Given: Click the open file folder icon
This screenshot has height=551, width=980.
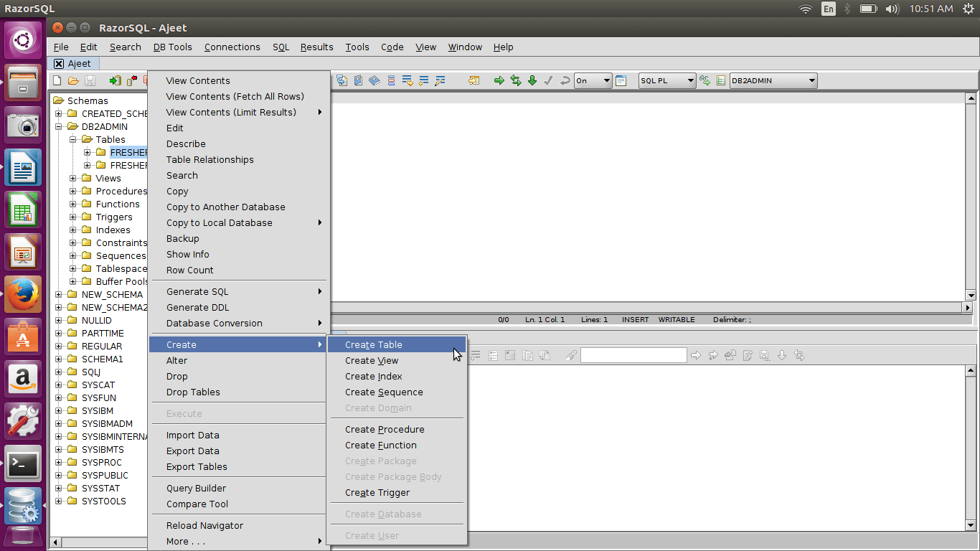Looking at the screenshot, I should click(x=73, y=81).
